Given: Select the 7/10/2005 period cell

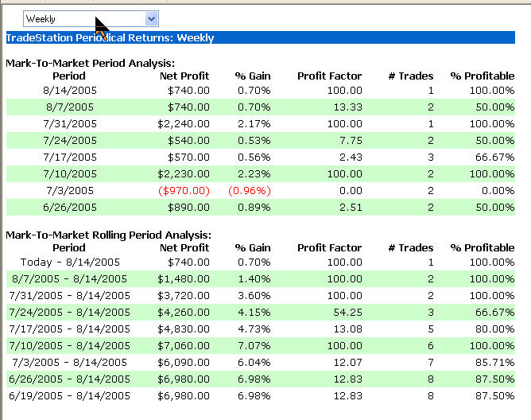Looking at the screenshot, I should tap(70, 174).
